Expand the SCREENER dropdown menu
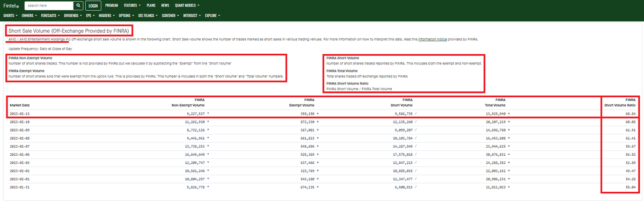 (x=171, y=16)
